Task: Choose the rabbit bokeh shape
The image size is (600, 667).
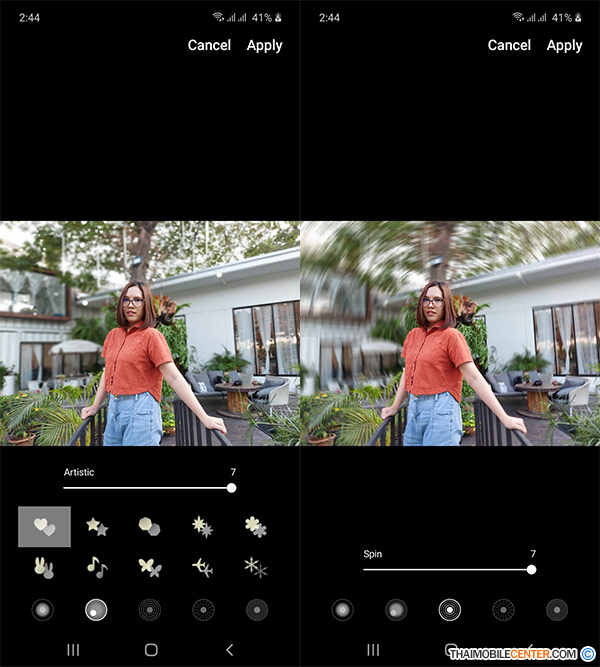Action: pyautogui.click(x=44, y=568)
